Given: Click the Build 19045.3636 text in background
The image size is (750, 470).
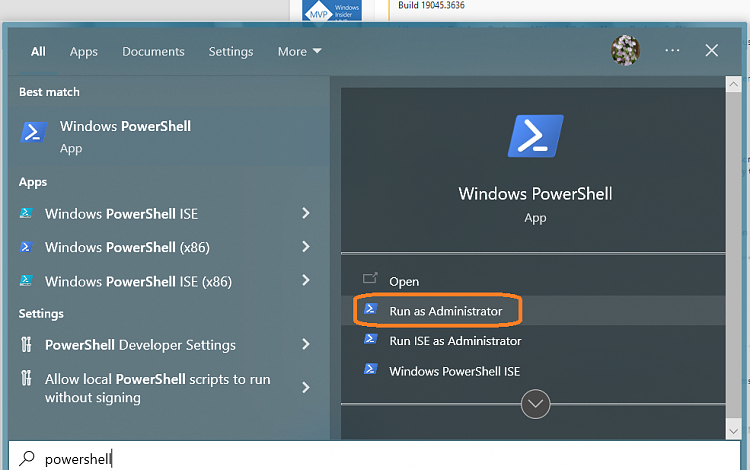Looking at the screenshot, I should pos(431,5).
